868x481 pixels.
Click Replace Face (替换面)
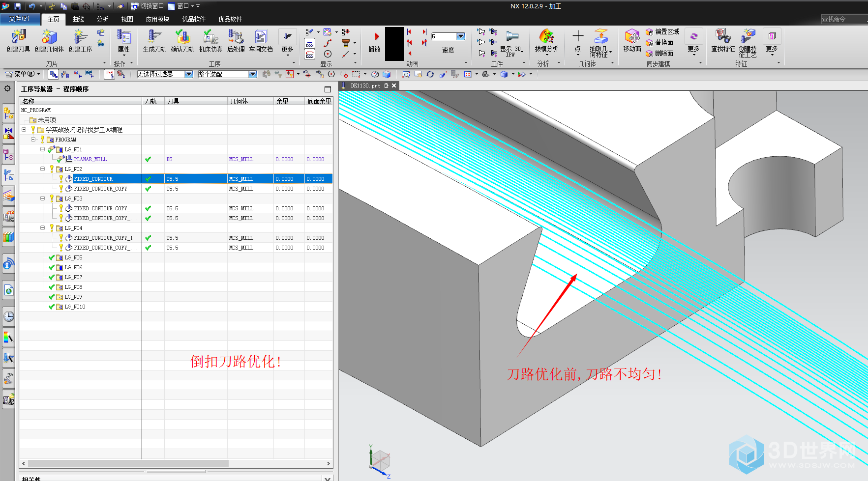[x=659, y=42]
